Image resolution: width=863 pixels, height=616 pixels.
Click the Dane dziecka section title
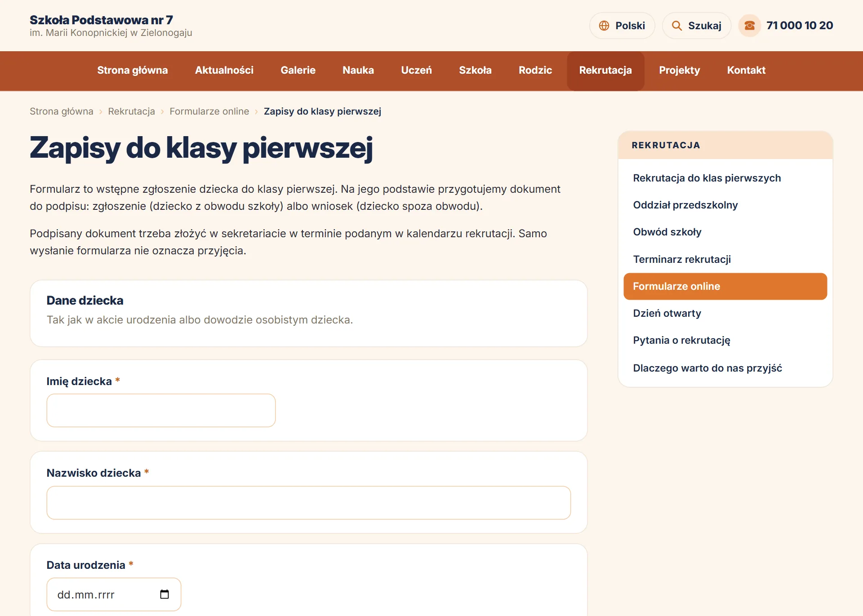(85, 301)
